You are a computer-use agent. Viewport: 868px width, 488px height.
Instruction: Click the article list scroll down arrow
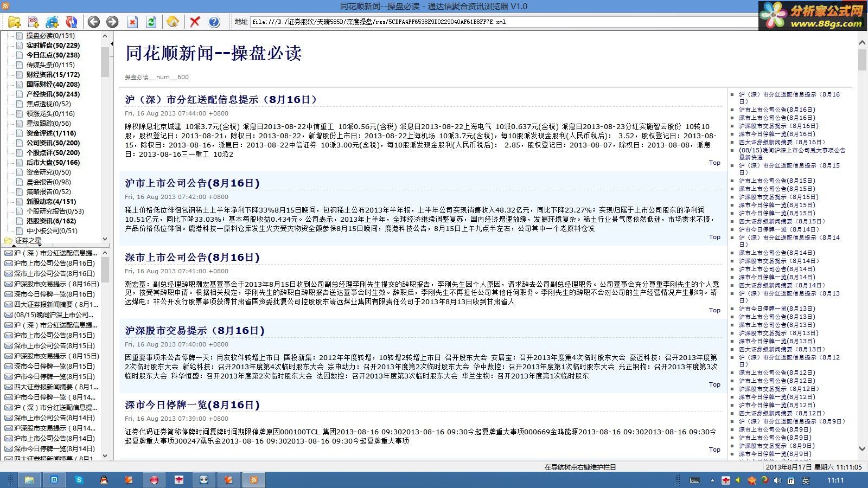[x=105, y=456]
